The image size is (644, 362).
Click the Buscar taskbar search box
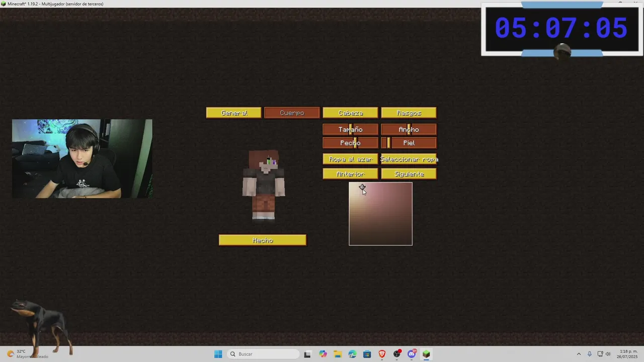pyautogui.click(x=262, y=354)
